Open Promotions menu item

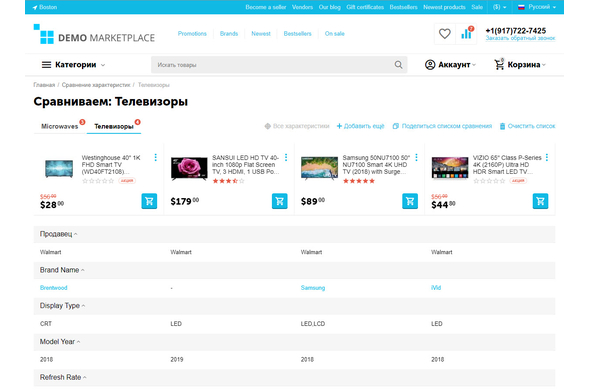192,33
